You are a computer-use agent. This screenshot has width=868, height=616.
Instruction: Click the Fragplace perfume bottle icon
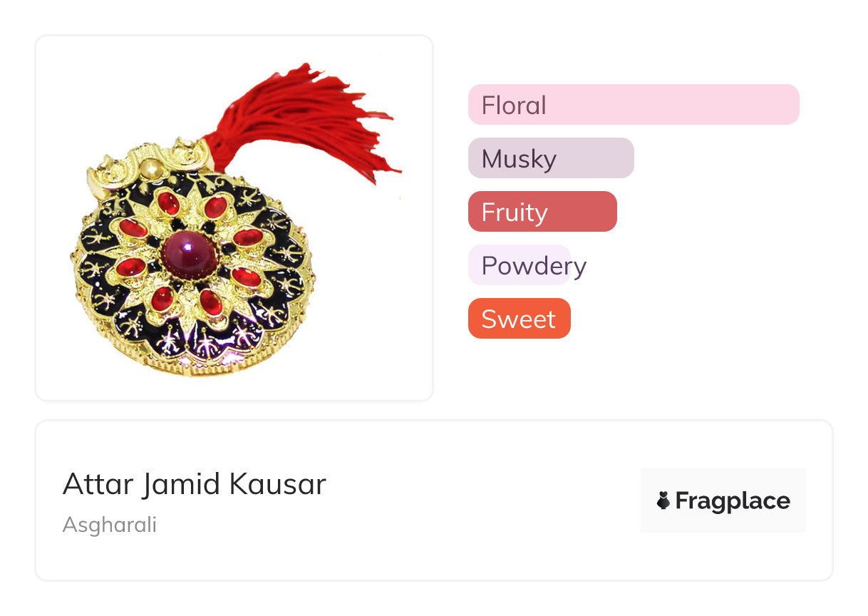663,501
